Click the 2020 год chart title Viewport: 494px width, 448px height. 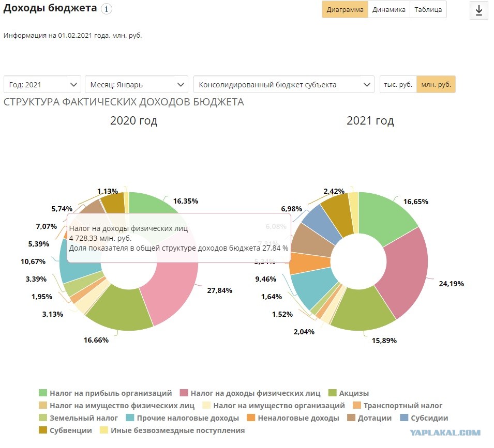point(133,121)
